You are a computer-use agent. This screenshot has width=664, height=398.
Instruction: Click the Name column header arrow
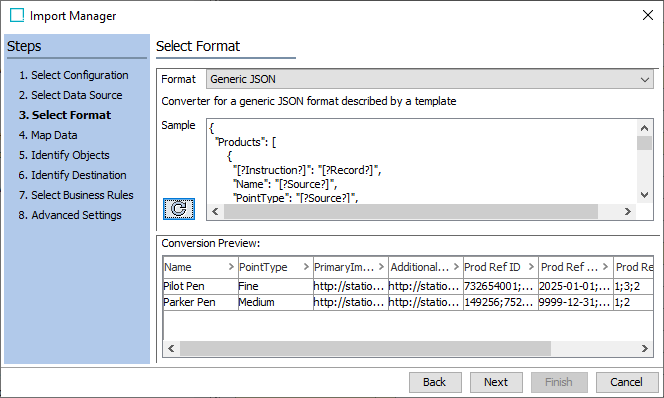[231, 267]
